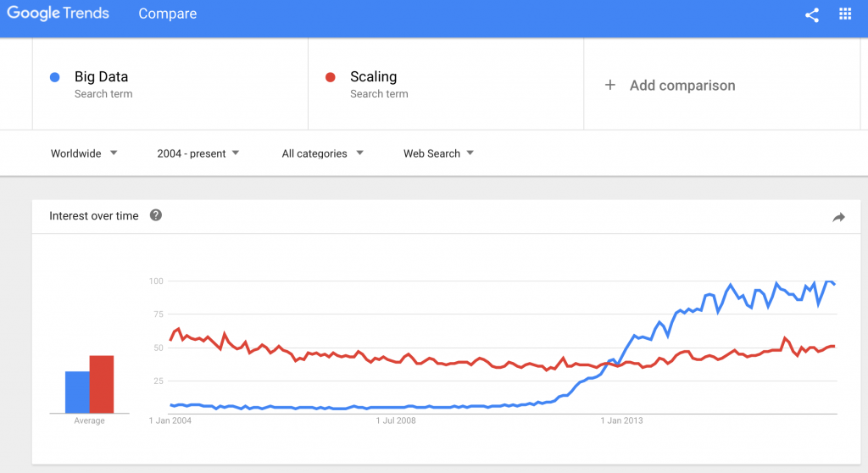Image resolution: width=868 pixels, height=473 pixels.
Task: Open the Worldwide region dropdown
Action: pos(84,153)
